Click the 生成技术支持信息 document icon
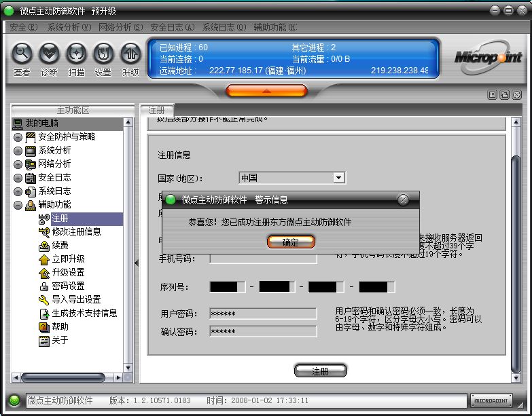This screenshot has width=532, height=416. pyautogui.click(x=44, y=314)
